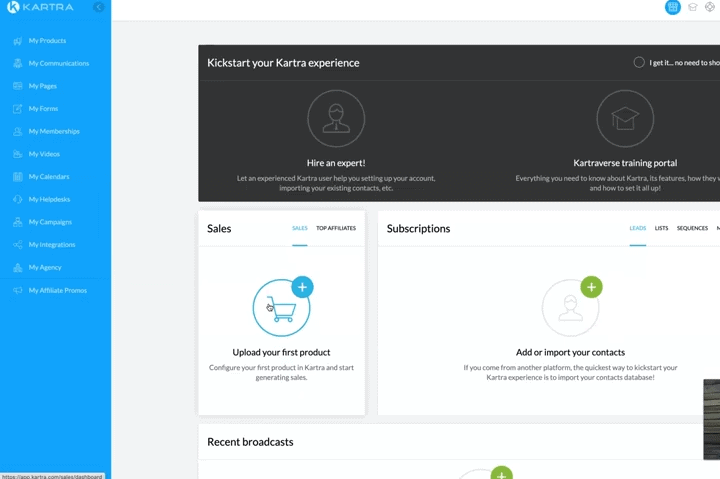
Task: Click the My Memberships sidebar icon
Action: [x=17, y=131]
